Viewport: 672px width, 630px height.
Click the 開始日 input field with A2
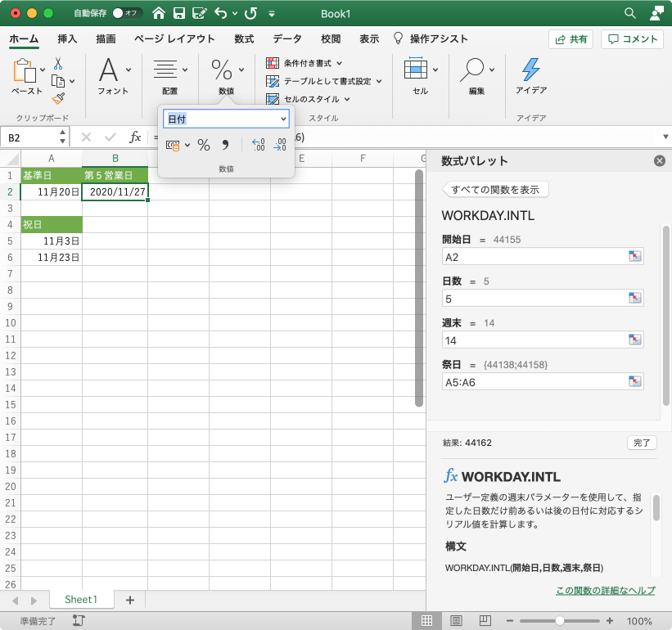tap(543, 257)
